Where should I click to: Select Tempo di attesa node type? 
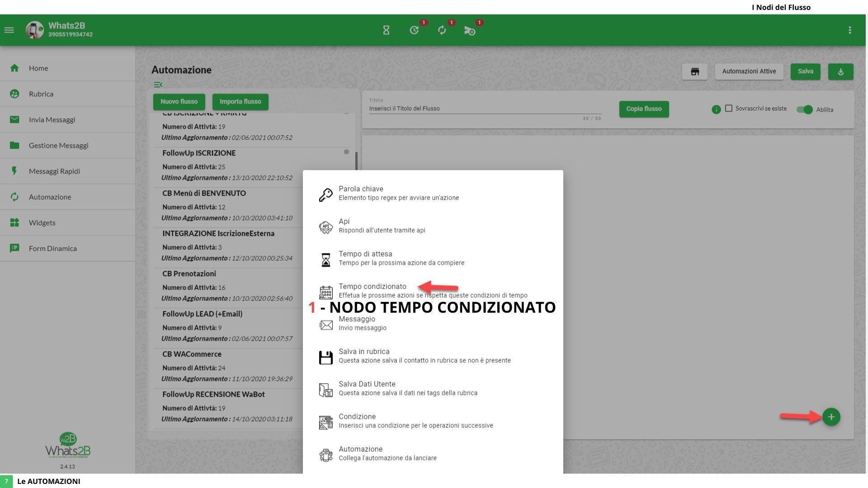click(433, 258)
